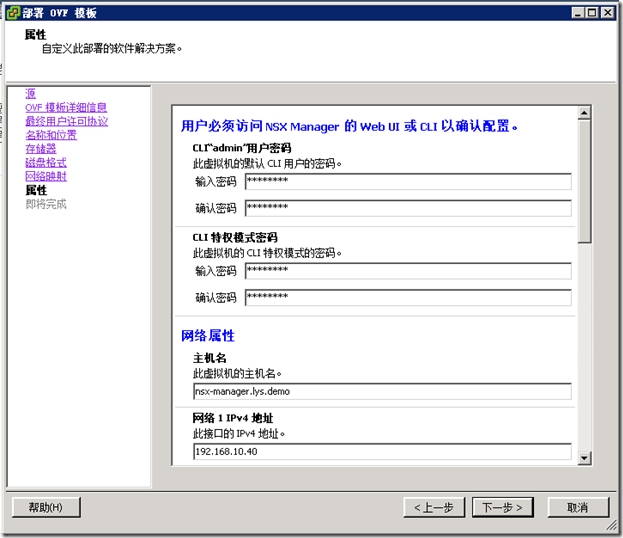Open 存储器 step link
Image resolution: width=623 pixels, height=538 pixels.
pos(41,149)
